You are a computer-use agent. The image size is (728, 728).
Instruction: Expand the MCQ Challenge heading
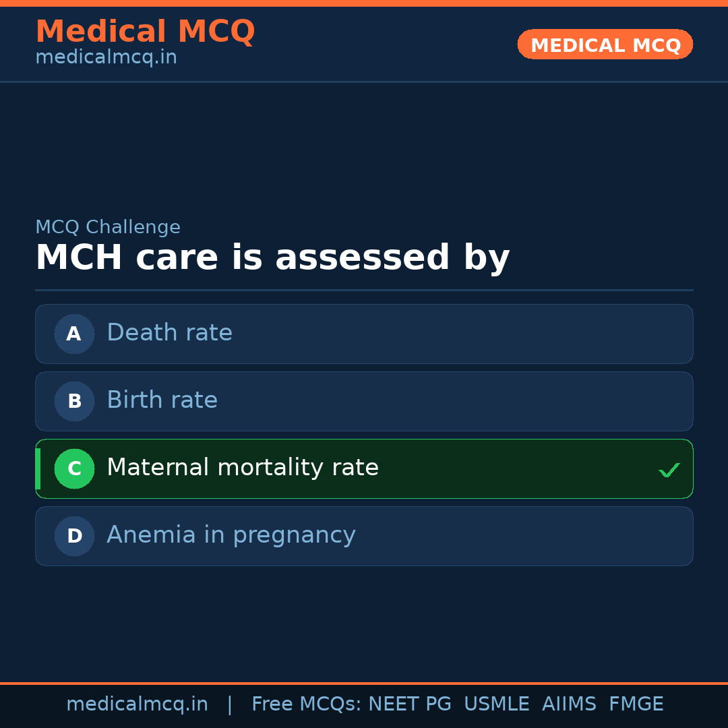click(x=108, y=227)
